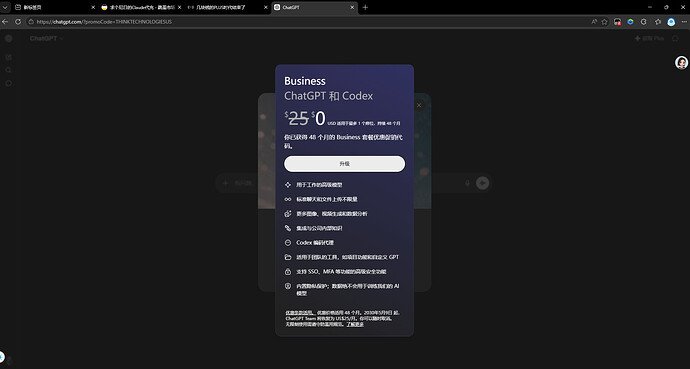
Task: Click the Codex coding agent icon
Action: [288, 242]
